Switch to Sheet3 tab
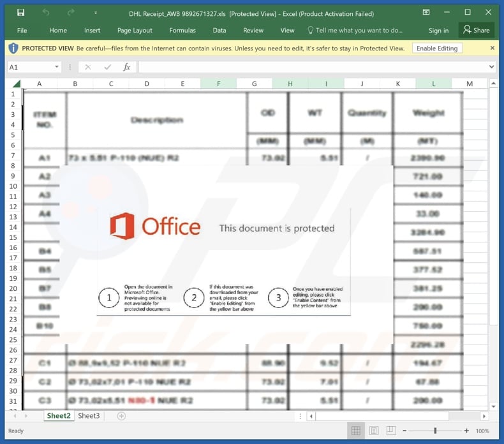This screenshot has width=504, height=444. (89, 416)
